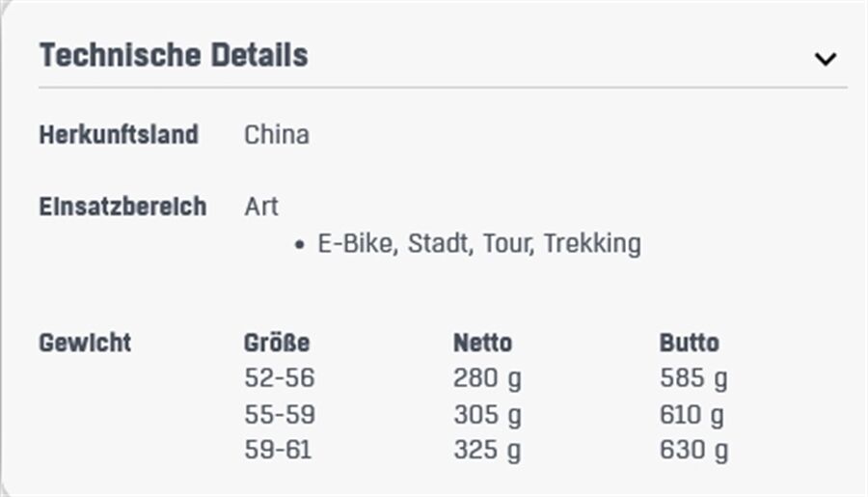
Task: Click the 325 g net weight
Action: pos(487,451)
